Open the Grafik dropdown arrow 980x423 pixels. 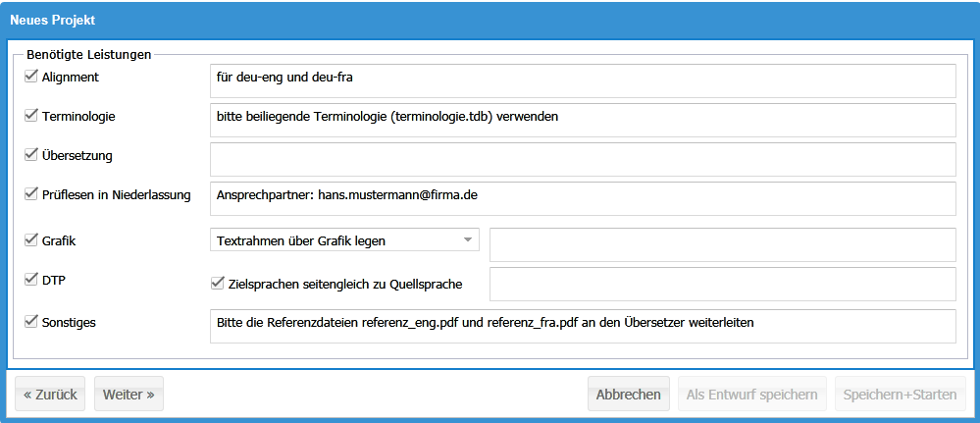coord(468,239)
